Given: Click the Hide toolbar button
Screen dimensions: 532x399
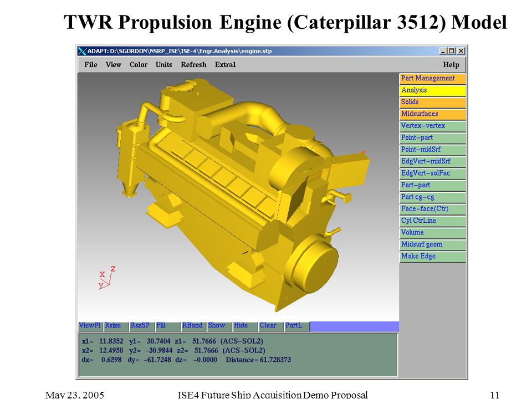Looking at the screenshot, I should point(245,326).
